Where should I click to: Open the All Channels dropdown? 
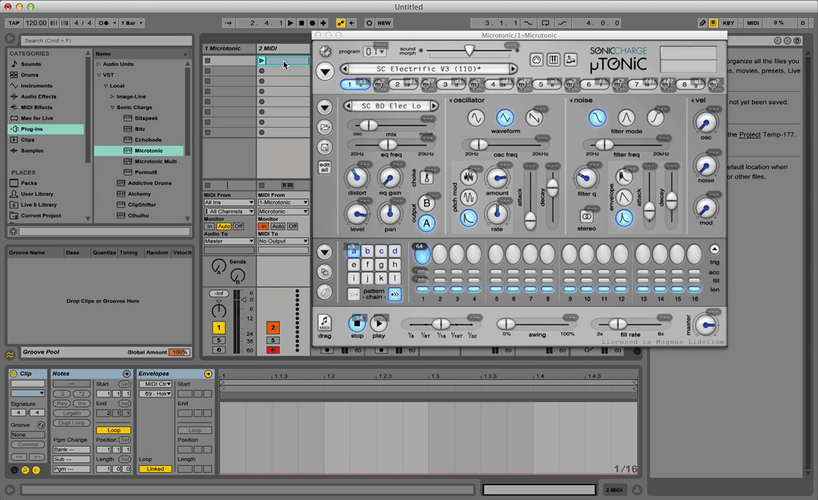pos(228,211)
